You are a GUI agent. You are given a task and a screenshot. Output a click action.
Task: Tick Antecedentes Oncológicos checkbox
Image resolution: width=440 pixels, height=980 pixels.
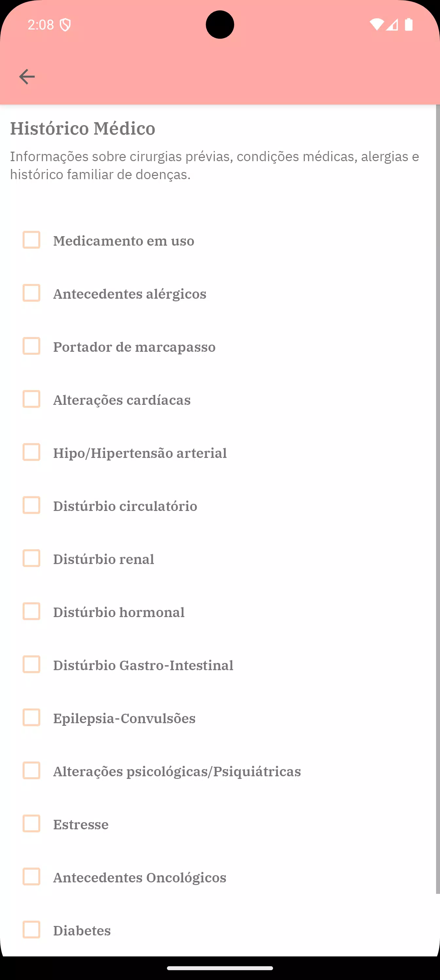coord(31,877)
